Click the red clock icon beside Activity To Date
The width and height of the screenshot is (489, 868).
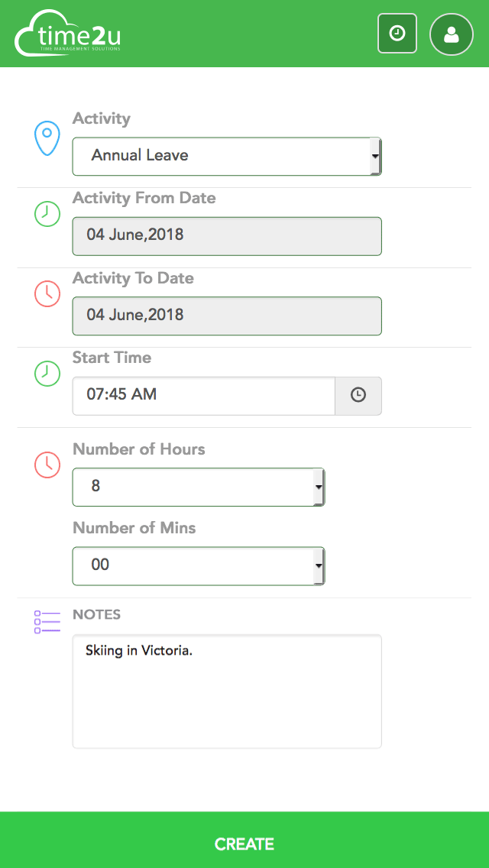[47, 294]
